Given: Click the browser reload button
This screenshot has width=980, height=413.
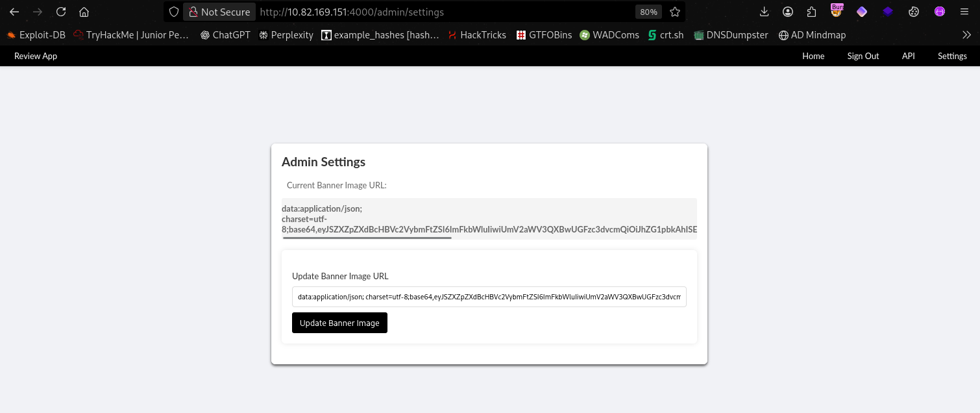Looking at the screenshot, I should tap(61, 12).
